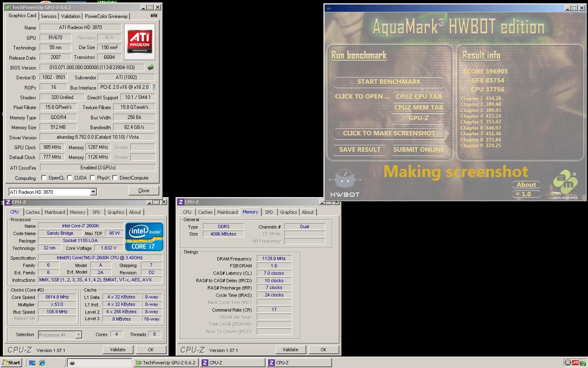Image resolution: width=588 pixels, height=368 pixels.
Task: Switch to Memory tab in left CPU-Z window
Action: tap(78, 212)
